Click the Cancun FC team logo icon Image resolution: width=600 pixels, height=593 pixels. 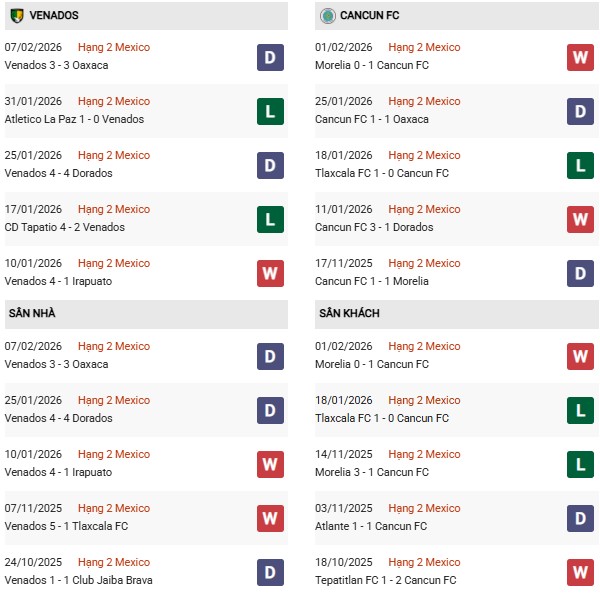(326, 16)
